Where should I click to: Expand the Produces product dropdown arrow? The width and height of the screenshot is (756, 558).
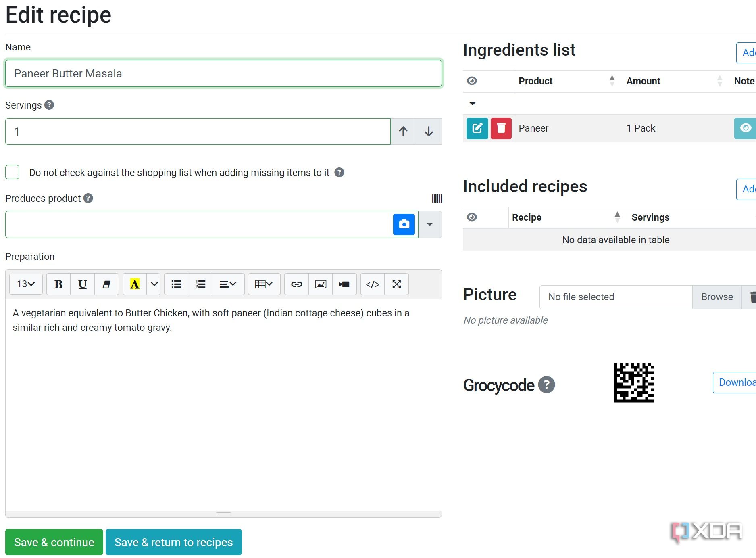[x=430, y=224]
